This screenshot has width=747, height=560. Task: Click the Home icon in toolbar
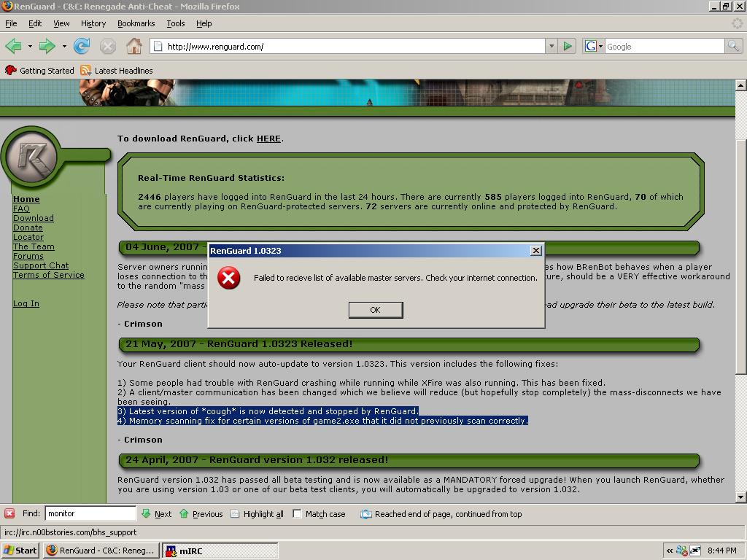134,46
